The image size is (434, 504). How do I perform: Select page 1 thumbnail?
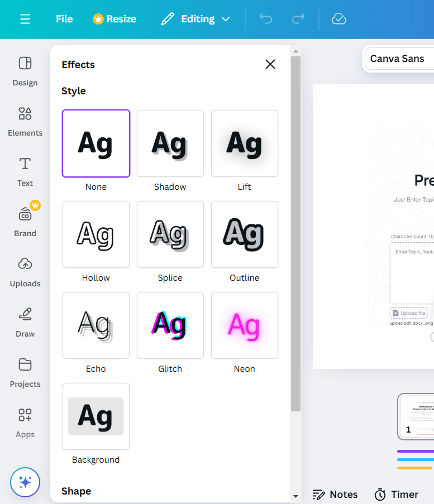click(416, 416)
